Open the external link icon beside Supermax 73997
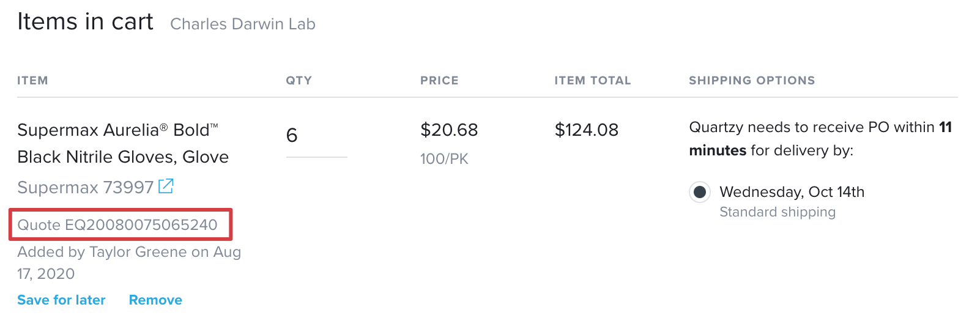The width and height of the screenshot is (980, 318). (x=166, y=186)
